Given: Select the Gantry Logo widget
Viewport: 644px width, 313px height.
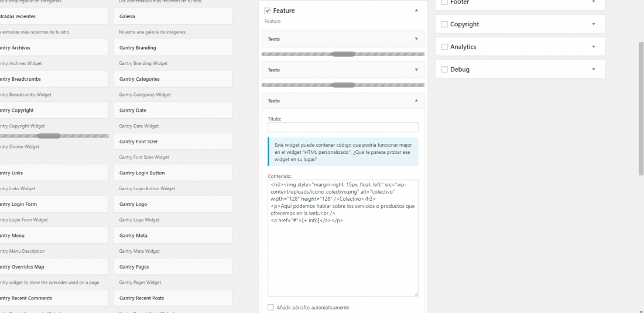Looking at the screenshot, I should point(173,204).
